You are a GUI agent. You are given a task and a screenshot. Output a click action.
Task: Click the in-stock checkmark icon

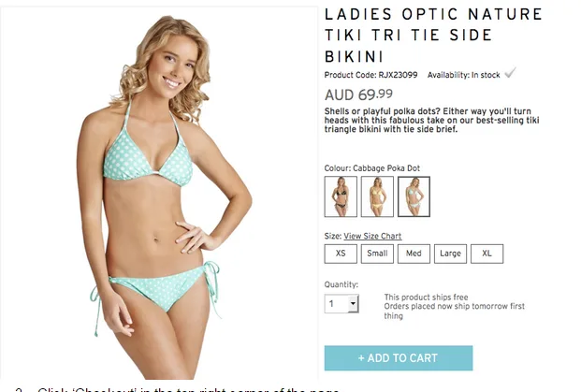coord(510,72)
